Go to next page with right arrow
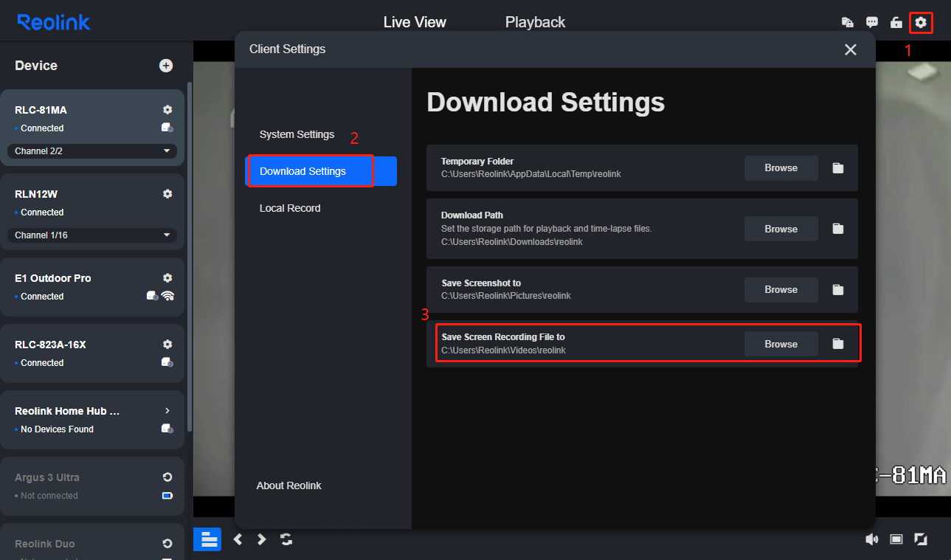Viewport: 951px width, 560px height. (262, 539)
